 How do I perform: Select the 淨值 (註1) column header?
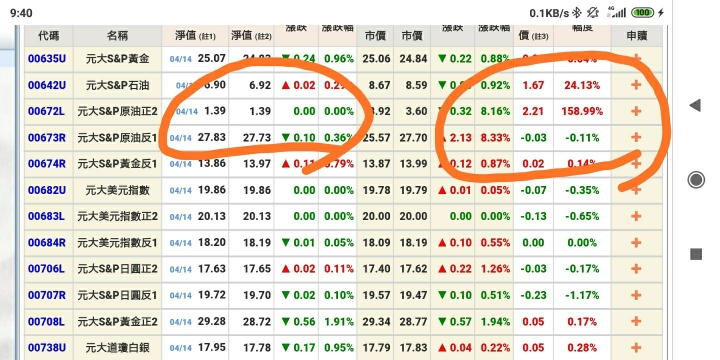coord(195,35)
